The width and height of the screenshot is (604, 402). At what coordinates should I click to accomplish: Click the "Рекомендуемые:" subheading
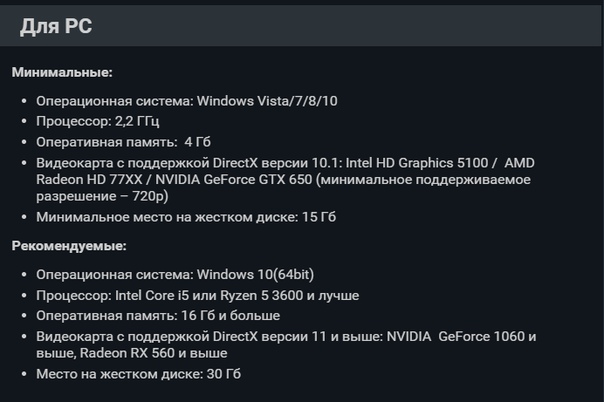click(69, 246)
